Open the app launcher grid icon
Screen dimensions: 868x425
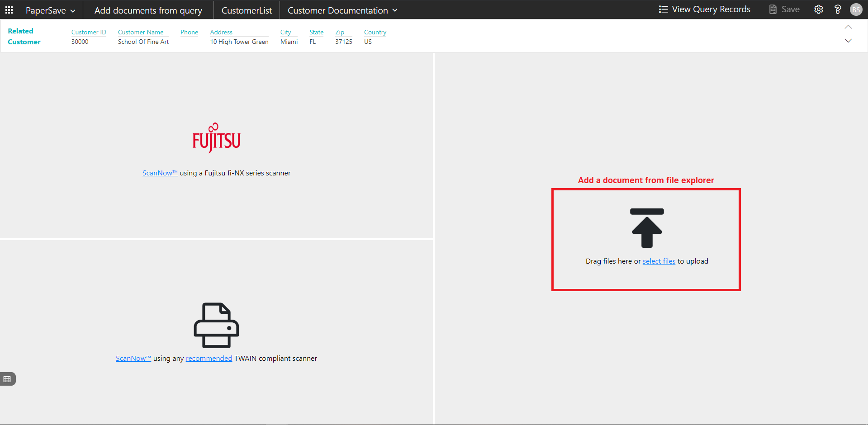point(9,10)
